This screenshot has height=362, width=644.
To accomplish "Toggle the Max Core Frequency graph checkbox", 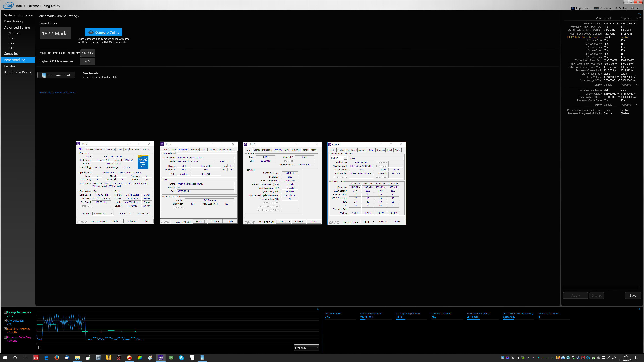I will coord(5,329).
